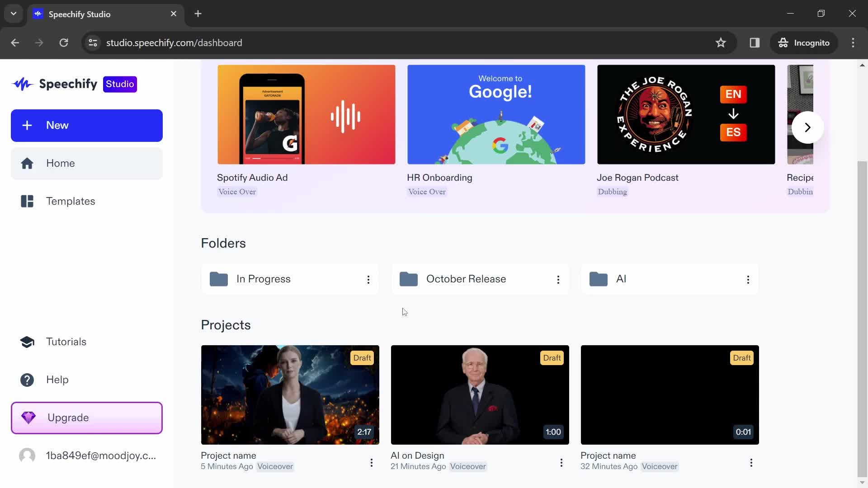Screen dimensions: 868x488
Task: Click the Incognito indicator
Action: click(804, 42)
